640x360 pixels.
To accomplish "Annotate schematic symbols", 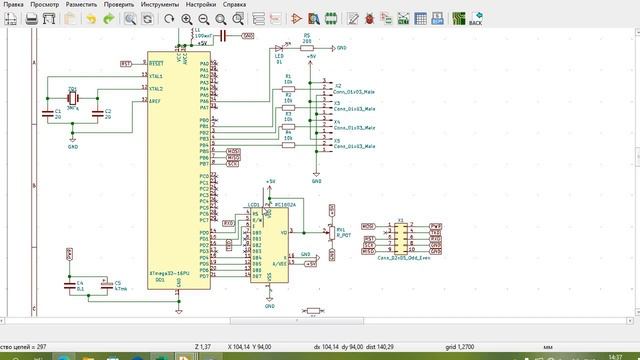I will (x=353, y=19).
